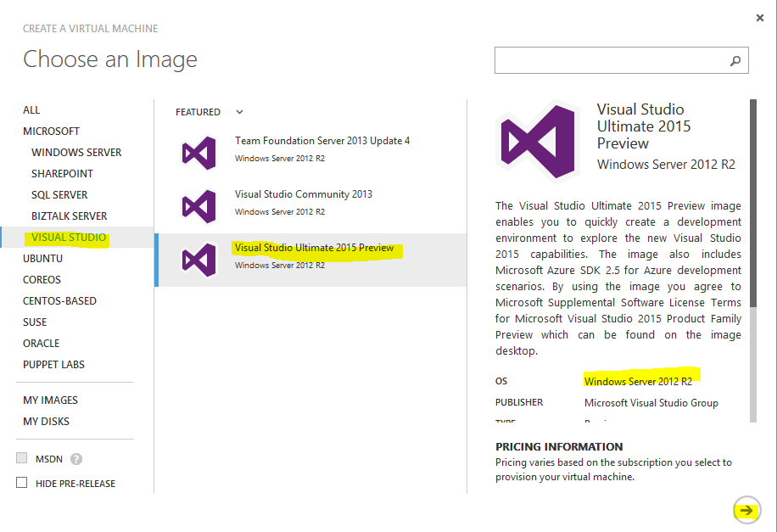Open the SharePoint category
777x532 pixels.
(62, 174)
